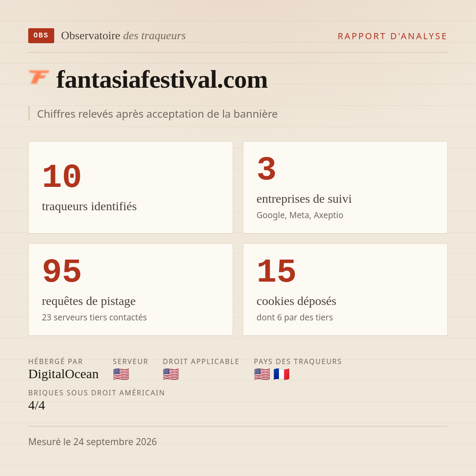Click the Pays des traqueurs label

298,361
